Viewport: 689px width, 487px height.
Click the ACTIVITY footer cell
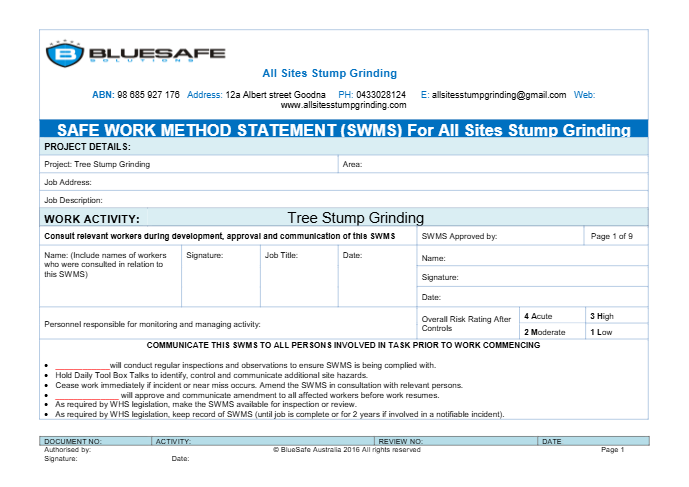coord(263,441)
